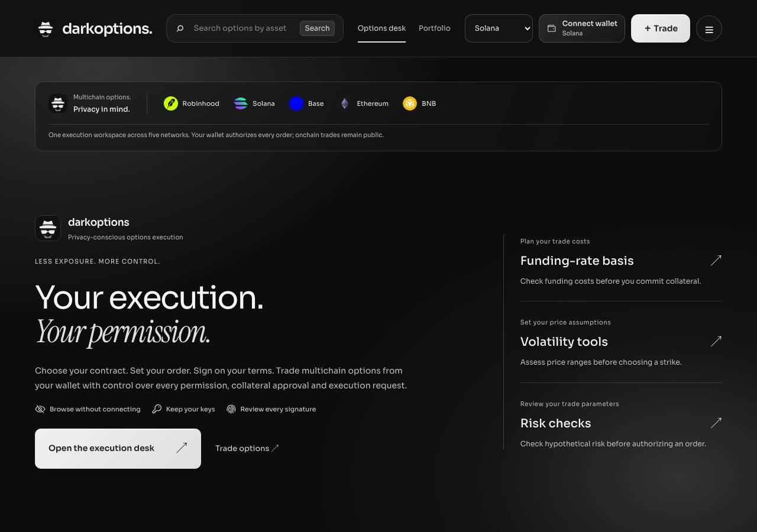
Task: Click the arrow inside Open the execution desk
Action: 182,448
